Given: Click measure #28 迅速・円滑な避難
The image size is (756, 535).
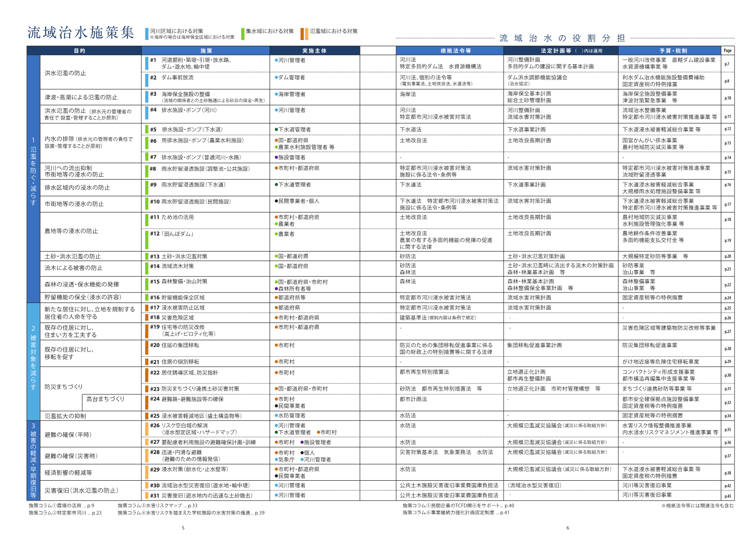Looking at the screenshot, I should point(185,456).
